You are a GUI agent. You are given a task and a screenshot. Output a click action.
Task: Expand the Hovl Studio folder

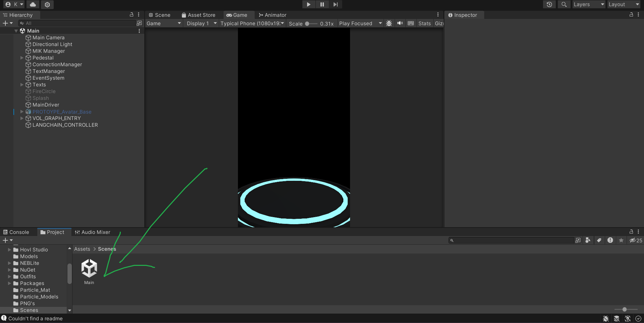point(9,250)
